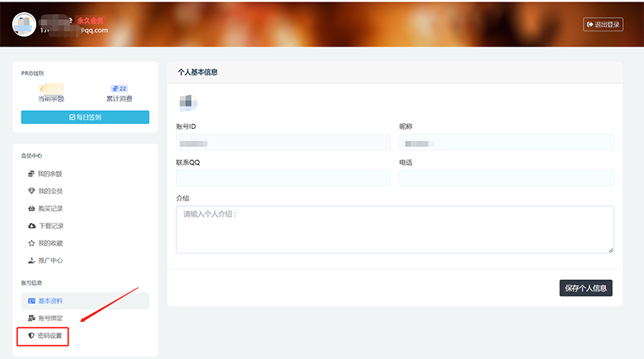Click the 我的余额 coins icon
The image size is (644, 359).
pos(31,174)
